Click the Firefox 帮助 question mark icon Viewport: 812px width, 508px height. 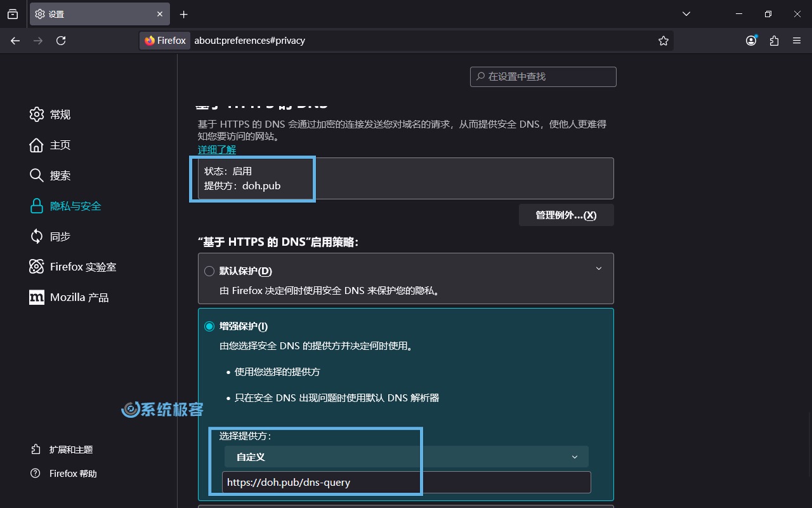pos(36,474)
